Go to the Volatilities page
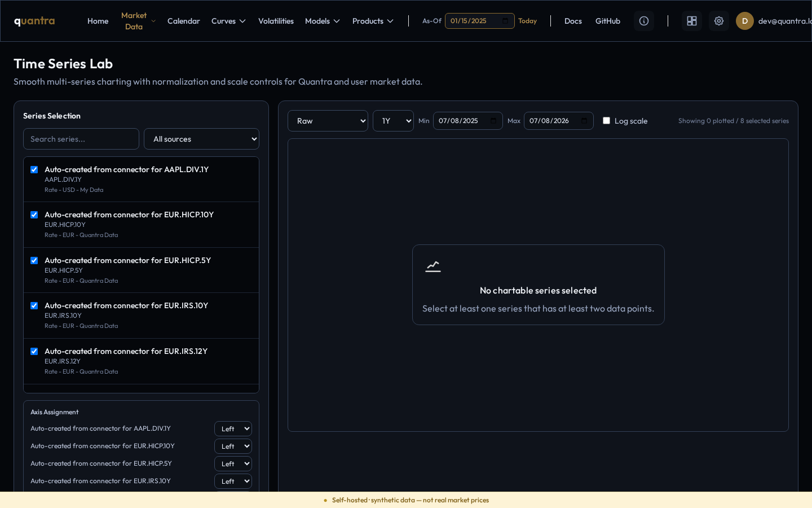Screen dimensions: 812x508 point(276,21)
